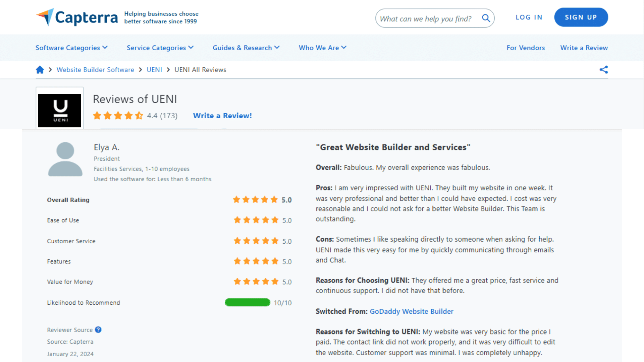This screenshot has width=644, height=362.
Task: Click the Write a Review! link
Action: pos(222,116)
